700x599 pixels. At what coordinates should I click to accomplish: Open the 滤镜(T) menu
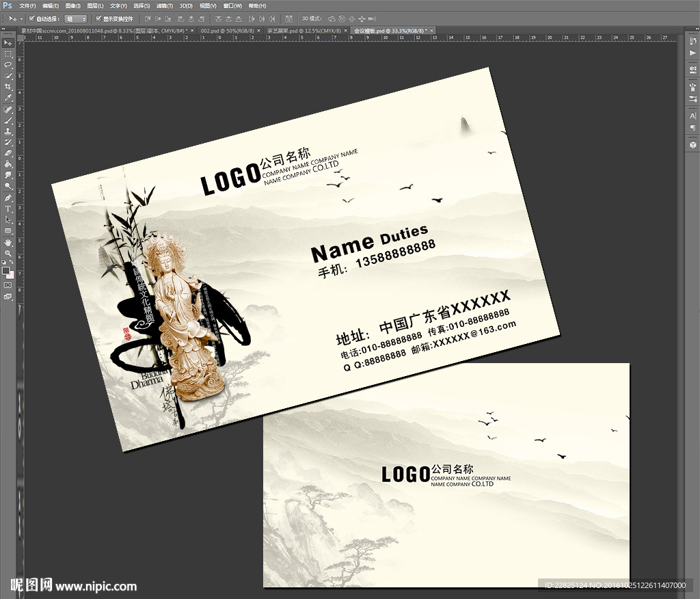click(x=165, y=5)
